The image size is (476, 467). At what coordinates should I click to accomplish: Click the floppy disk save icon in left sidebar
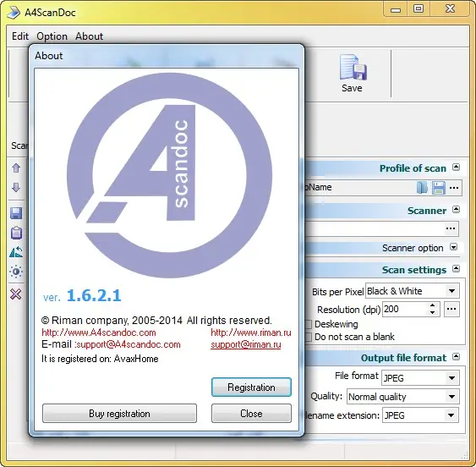16,213
